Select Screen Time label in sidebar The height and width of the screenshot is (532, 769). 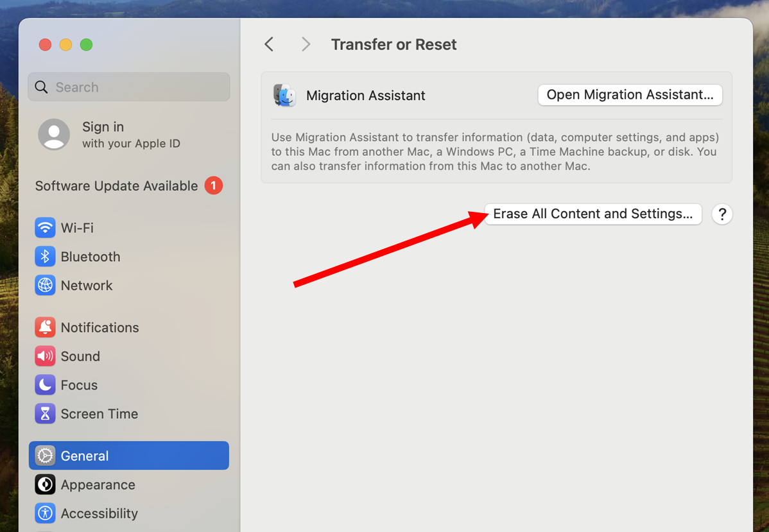(99, 415)
